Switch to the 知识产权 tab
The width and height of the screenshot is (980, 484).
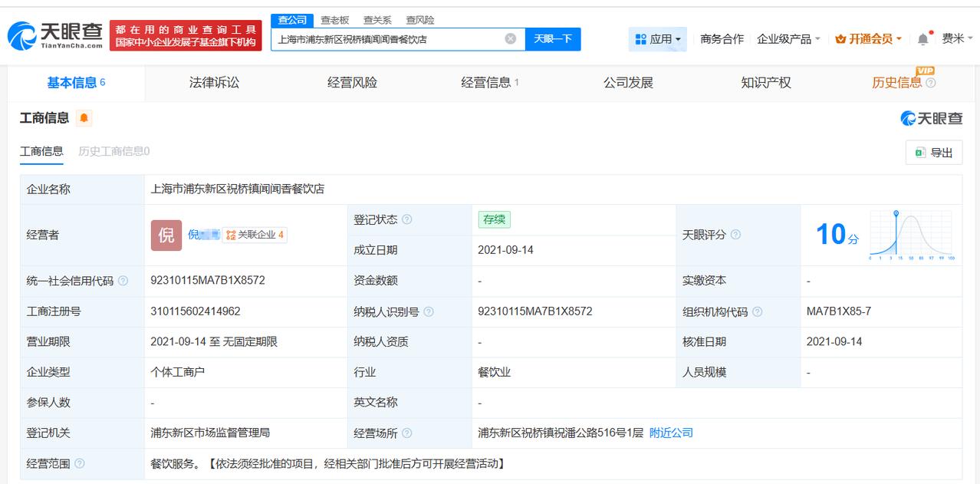765,83
